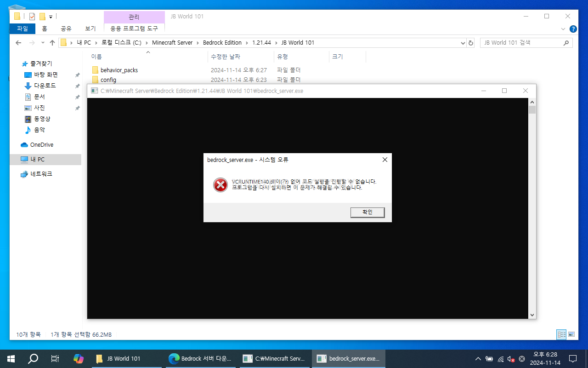
Task: Select 내 PC in navigation pane
Action: click(x=45, y=159)
